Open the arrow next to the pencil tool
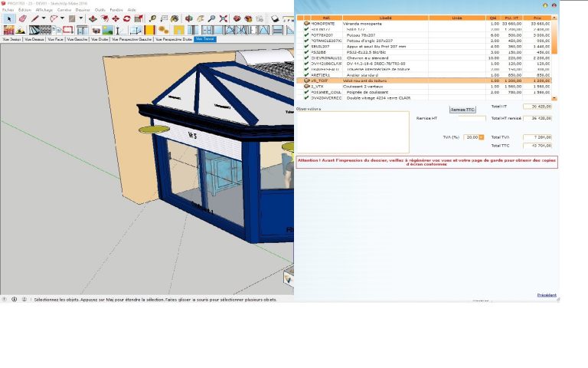 44,18
